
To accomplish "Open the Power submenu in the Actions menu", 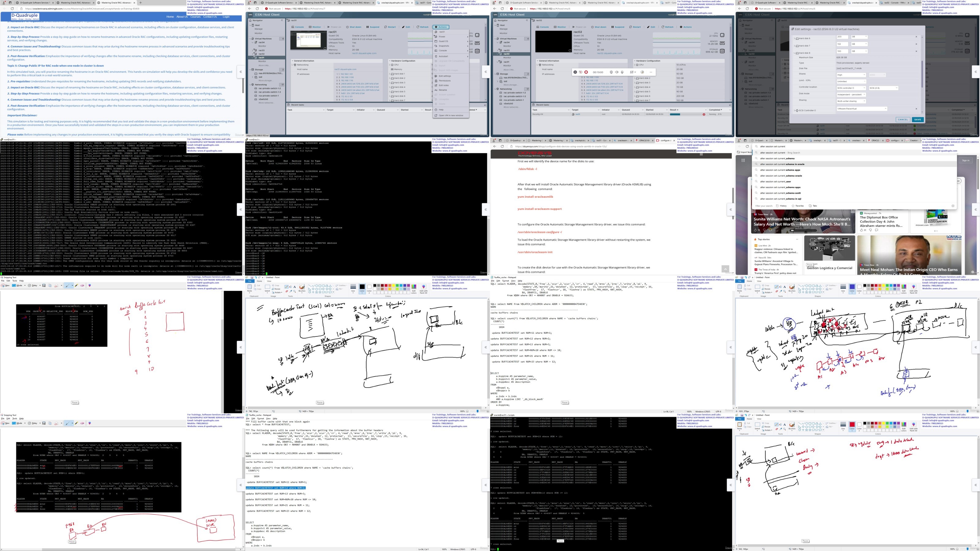I will [x=451, y=36].
